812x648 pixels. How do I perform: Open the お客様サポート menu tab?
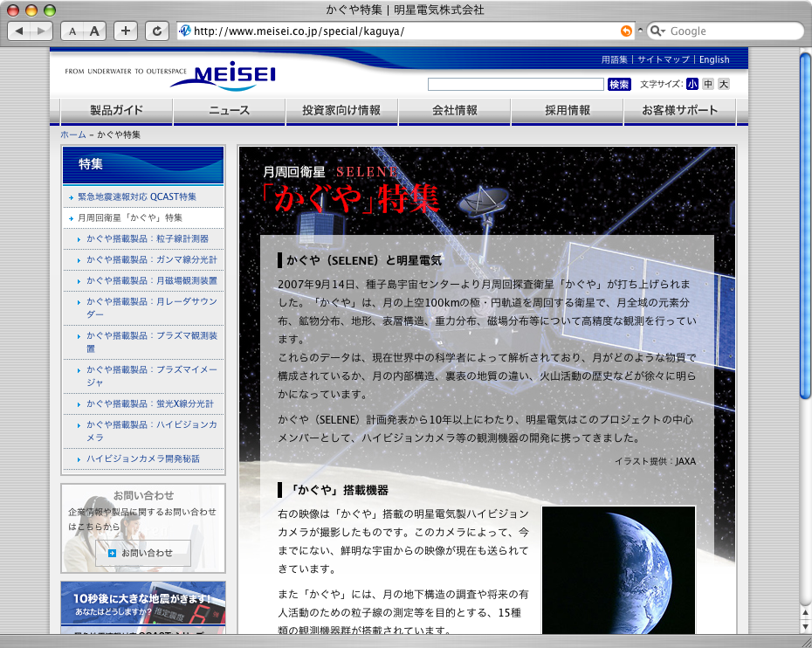point(680,110)
